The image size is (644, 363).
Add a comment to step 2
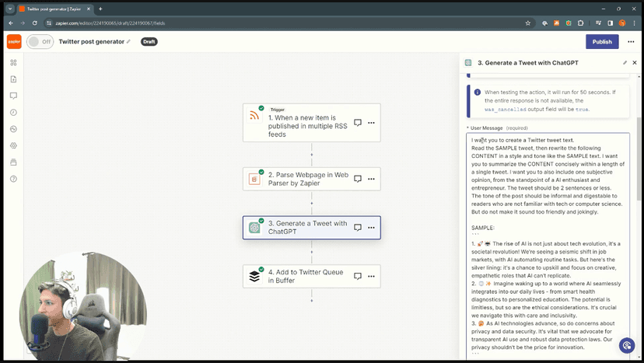[x=358, y=179]
